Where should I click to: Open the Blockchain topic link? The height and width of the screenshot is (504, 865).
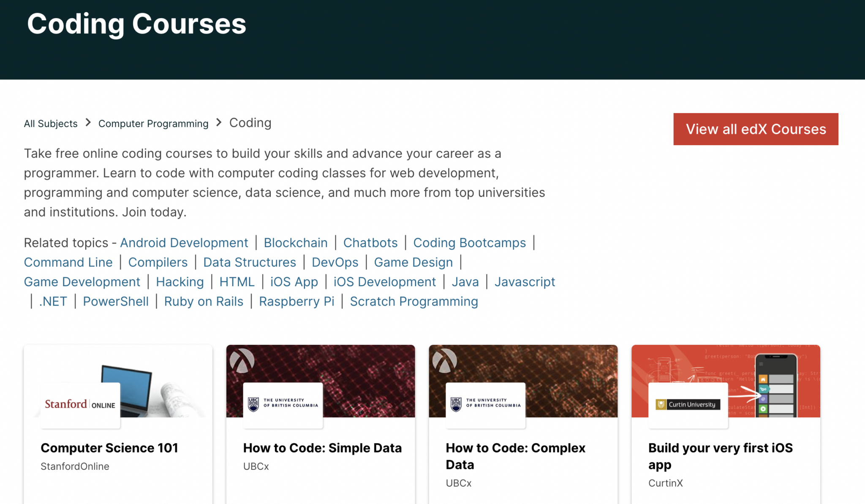[296, 243]
